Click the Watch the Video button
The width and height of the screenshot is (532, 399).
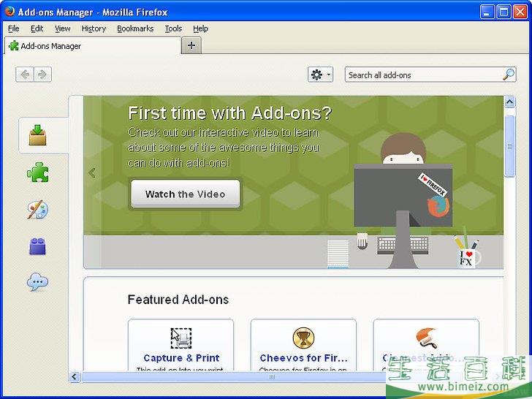[x=186, y=194]
